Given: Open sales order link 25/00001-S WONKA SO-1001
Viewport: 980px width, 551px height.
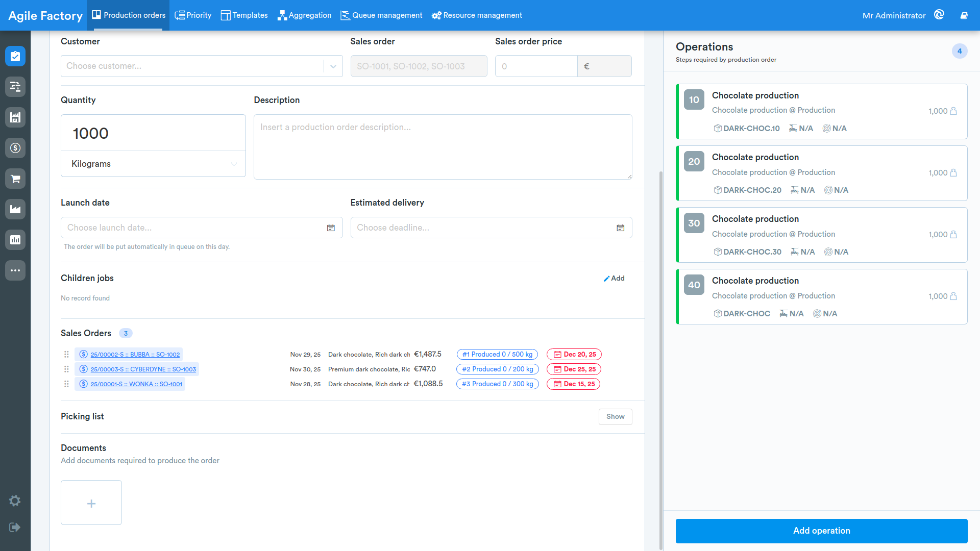Looking at the screenshot, I should (136, 384).
